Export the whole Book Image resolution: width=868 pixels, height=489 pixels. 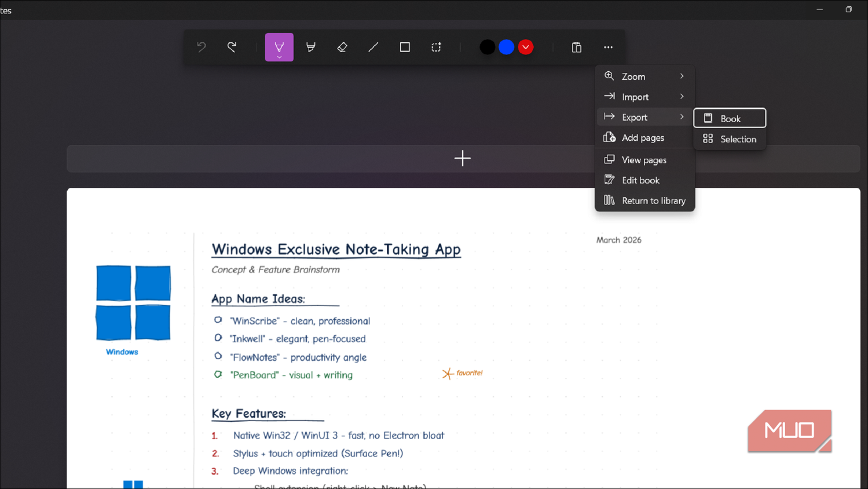pos(730,118)
